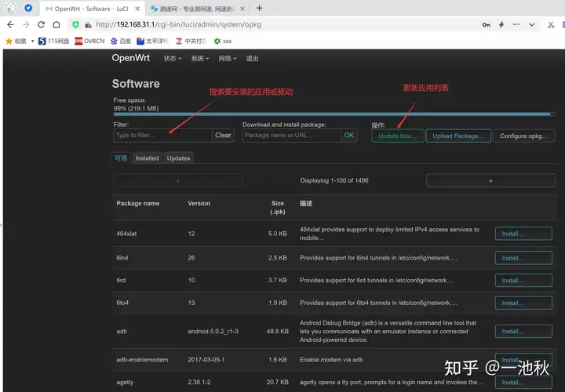Select the Installed tab
Viewport: 565px width, 392px height.
[x=147, y=158]
